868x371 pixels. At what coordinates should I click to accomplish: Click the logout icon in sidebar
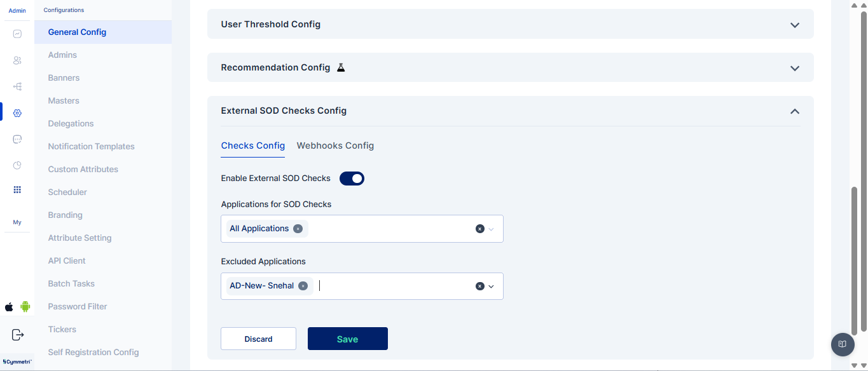[18, 335]
